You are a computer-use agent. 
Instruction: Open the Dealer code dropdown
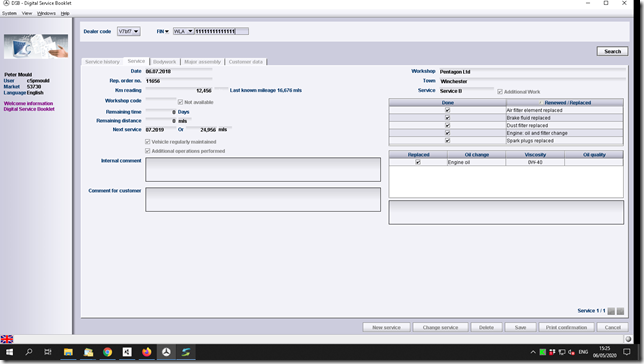(129, 31)
